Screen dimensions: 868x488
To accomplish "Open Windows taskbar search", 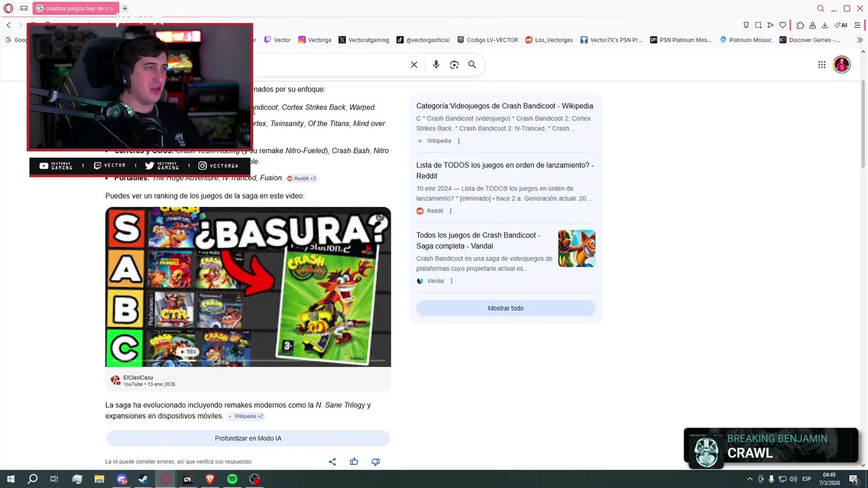I will 33,479.
